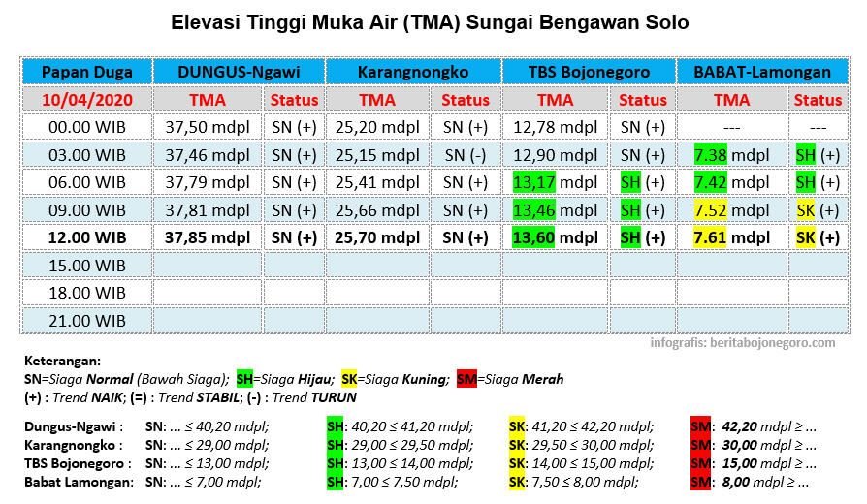Viewport: 867px width, 504px height.
Task: Select the 10/04/2020 date cell
Action: [x=85, y=100]
